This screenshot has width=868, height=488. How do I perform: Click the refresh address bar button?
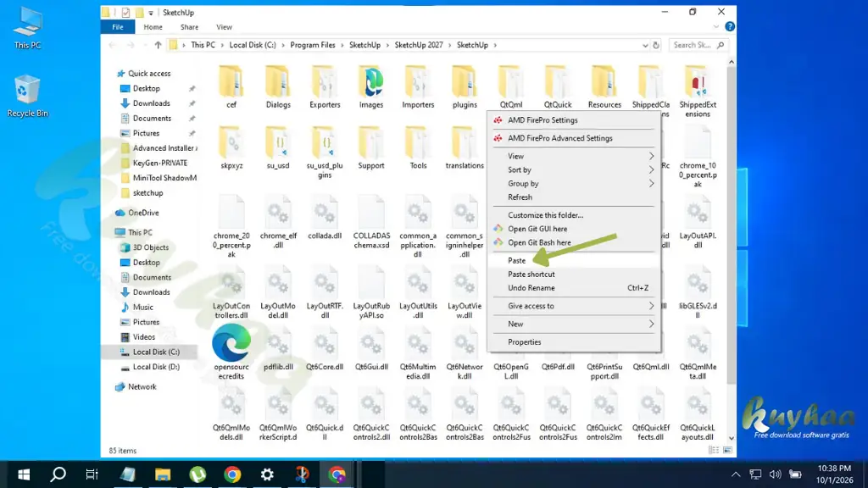656,46
